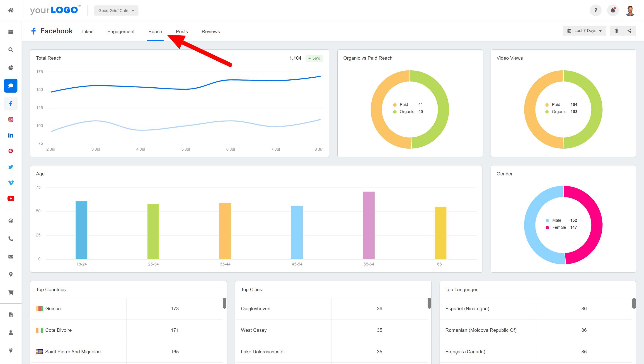Open the Vimeo sidebar icon
This screenshot has width=644, height=364.
(x=11, y=182)
